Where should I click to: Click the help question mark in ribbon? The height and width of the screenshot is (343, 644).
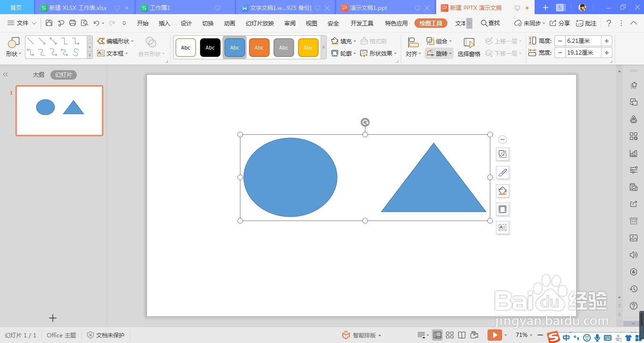[x=609, y=23]
